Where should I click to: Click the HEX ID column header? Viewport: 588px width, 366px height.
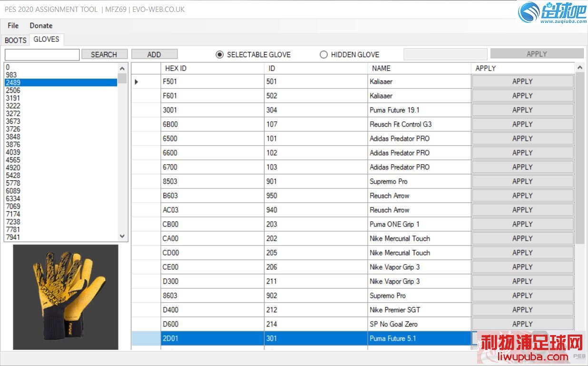tap(213, 68)
